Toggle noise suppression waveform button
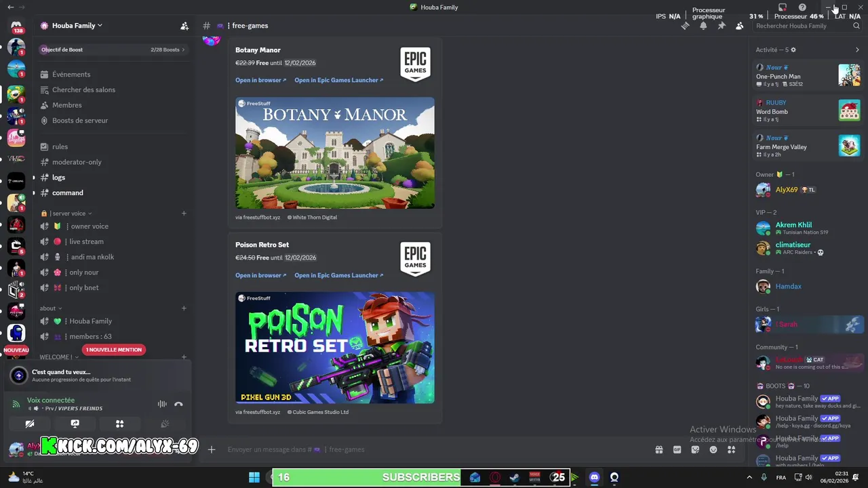Viewport: 868px width, 488px height. pos(162,404)
